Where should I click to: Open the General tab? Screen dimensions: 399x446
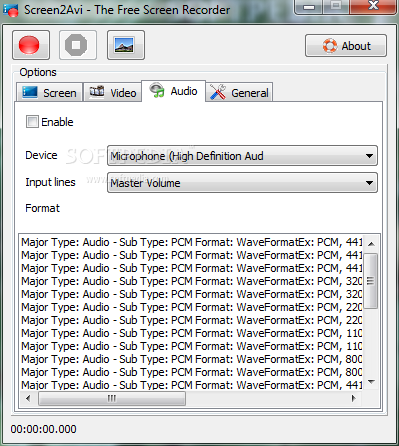(239, 92)
